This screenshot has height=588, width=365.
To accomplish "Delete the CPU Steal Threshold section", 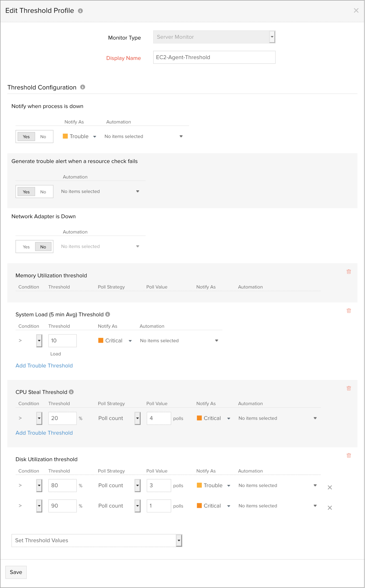I will (x=349, y=388).
